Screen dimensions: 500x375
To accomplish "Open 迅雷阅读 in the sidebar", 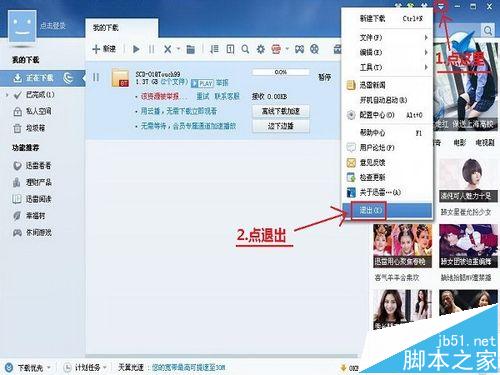I will tap(39, 199).
